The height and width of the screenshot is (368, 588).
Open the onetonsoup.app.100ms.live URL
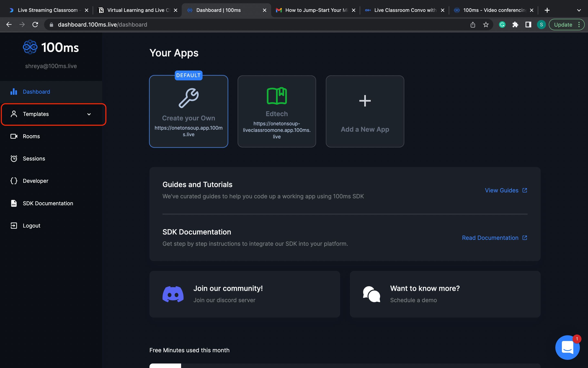click(x=189, y=131)
